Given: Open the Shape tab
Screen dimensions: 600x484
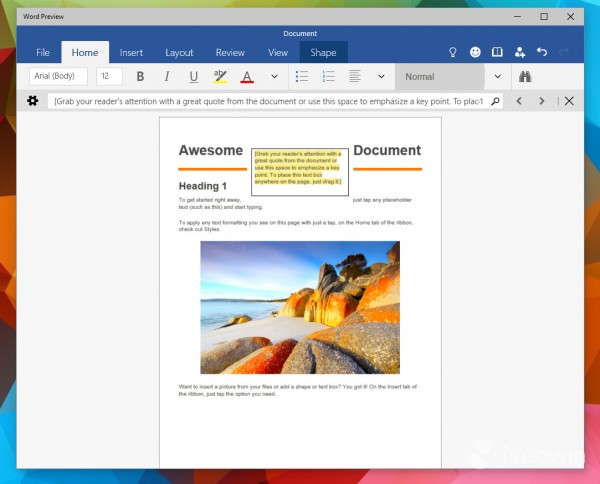Looking at the screenshot, I should click(x=323, y=52).
